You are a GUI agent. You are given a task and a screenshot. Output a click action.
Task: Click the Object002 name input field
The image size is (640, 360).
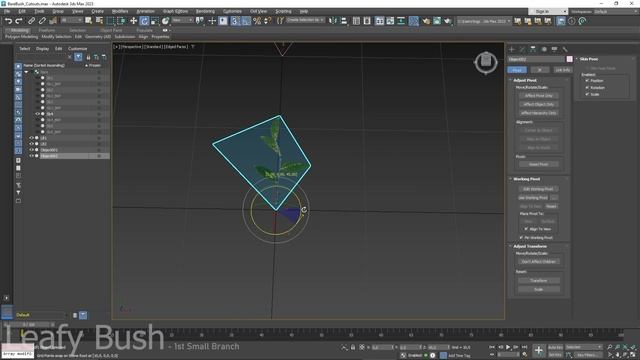[536, 59]
